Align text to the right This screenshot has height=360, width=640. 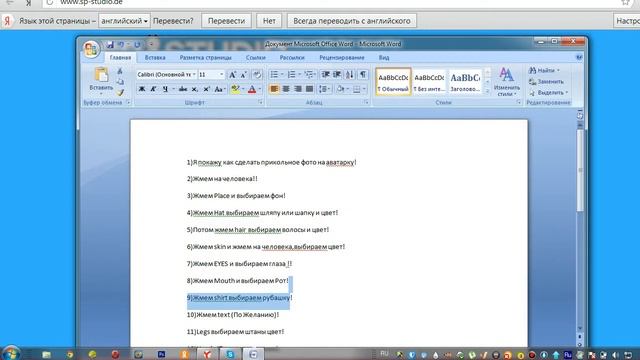298,89
